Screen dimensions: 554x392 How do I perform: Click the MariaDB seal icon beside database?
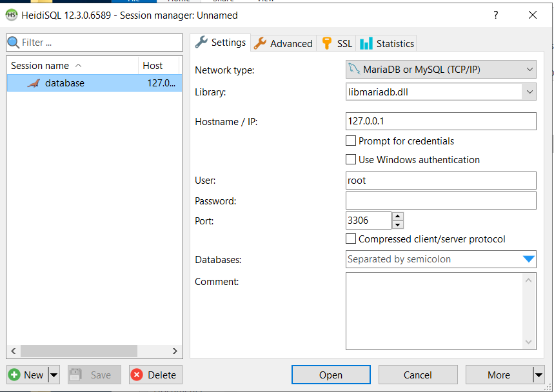pos(34,83)
